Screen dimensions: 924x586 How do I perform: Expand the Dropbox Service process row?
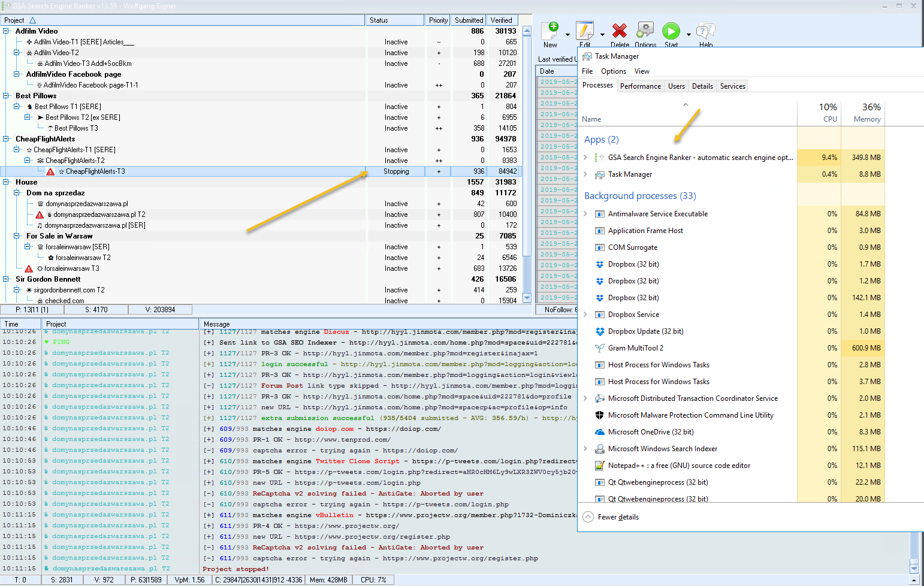(585, 315)
